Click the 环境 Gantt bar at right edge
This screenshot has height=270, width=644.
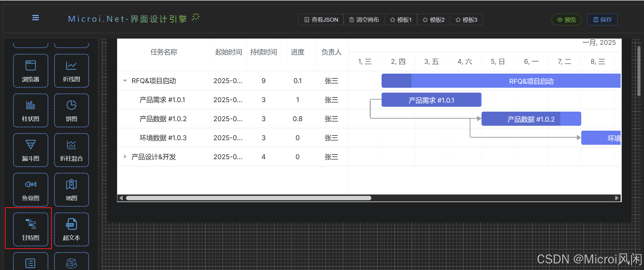click(x=601, y=138)
